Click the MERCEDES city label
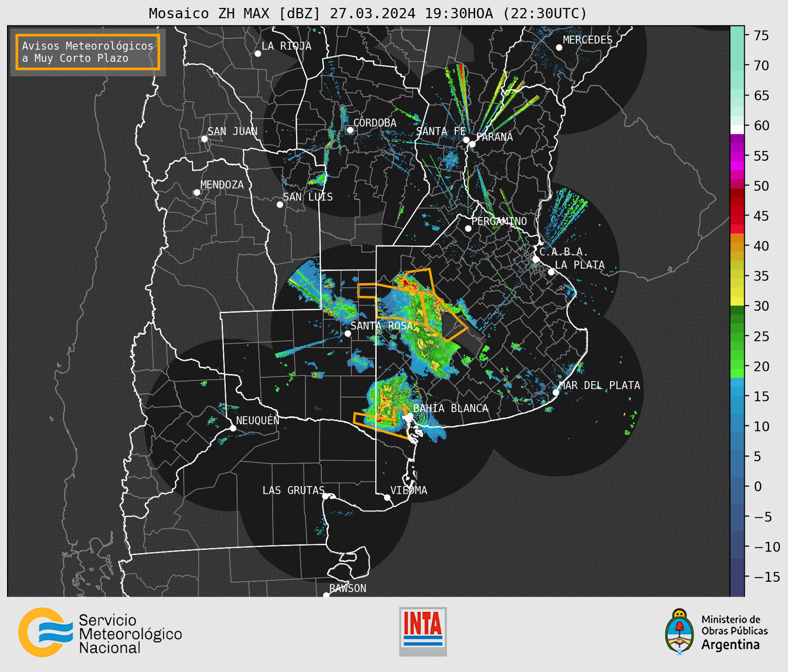This screenshot has height=672, width=788. click(588, 40)
